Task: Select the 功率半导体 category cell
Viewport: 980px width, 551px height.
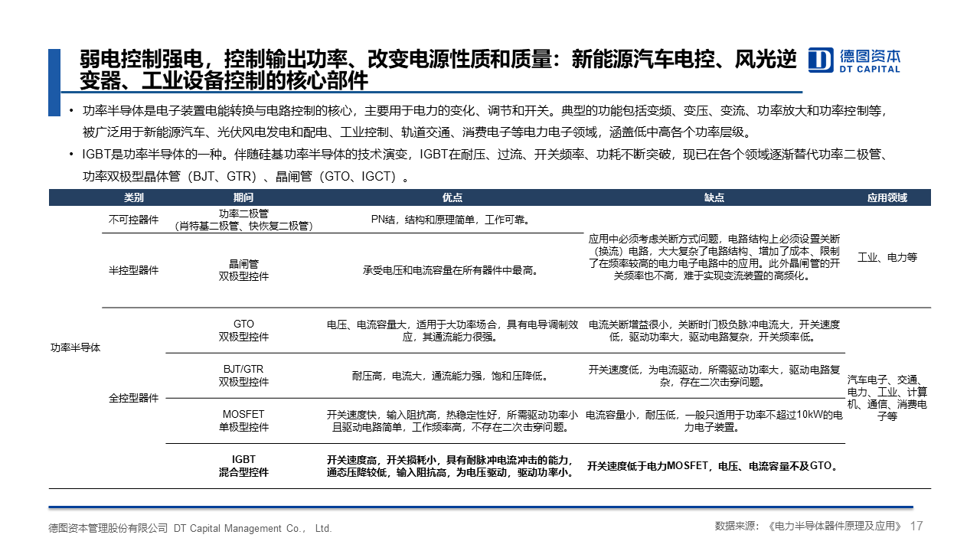Action: click(x=75, y=347)
